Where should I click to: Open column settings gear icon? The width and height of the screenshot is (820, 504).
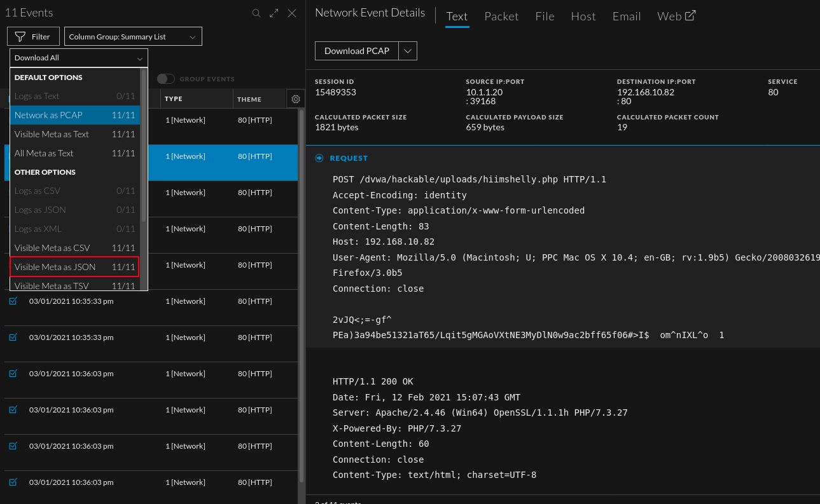point(295,99)
